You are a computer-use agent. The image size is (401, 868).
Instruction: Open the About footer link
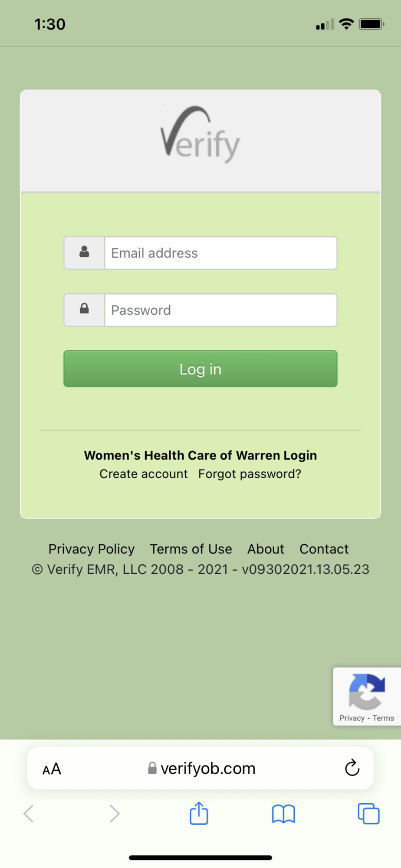click(x=266, y=549)
